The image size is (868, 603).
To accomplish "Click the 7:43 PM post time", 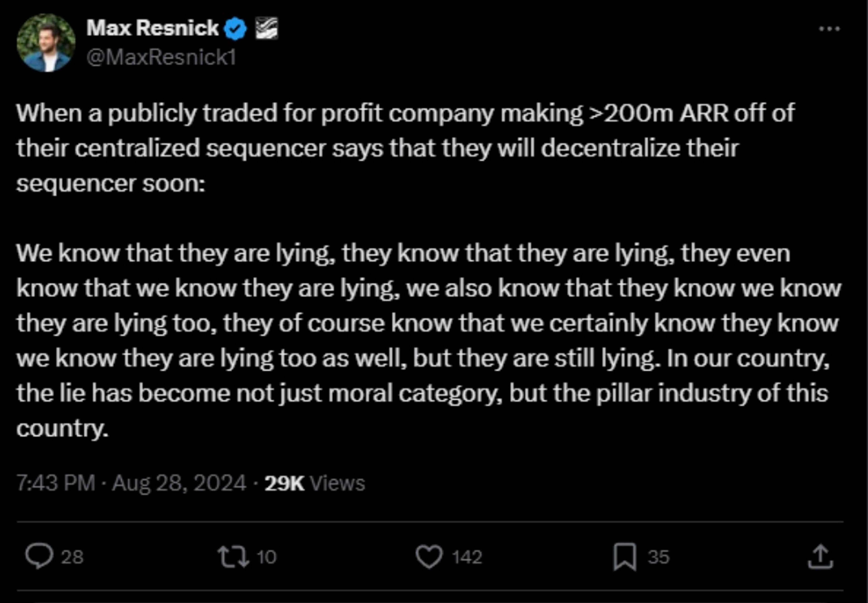I will 56,483.
